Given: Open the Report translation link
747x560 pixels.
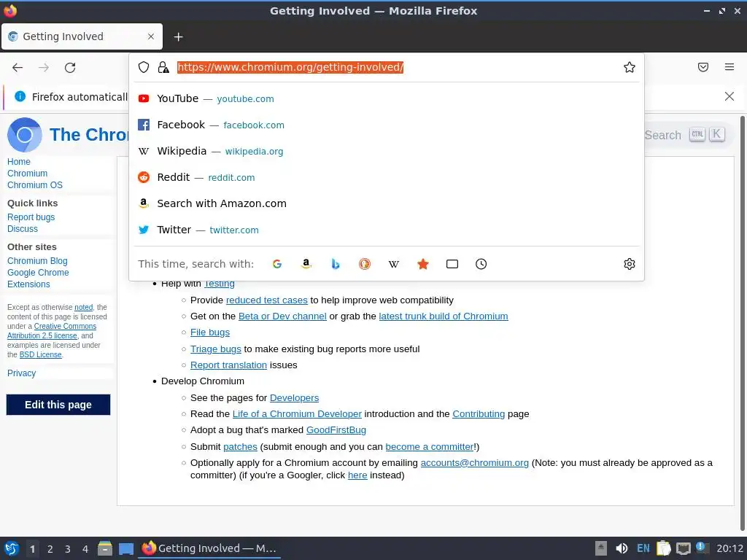Looking at the screenshot, I should (228, 365).
